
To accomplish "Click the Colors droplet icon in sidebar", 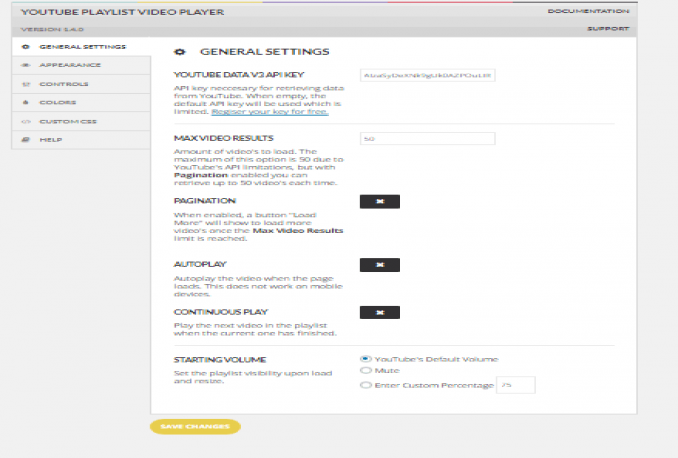I will [26, 102].
